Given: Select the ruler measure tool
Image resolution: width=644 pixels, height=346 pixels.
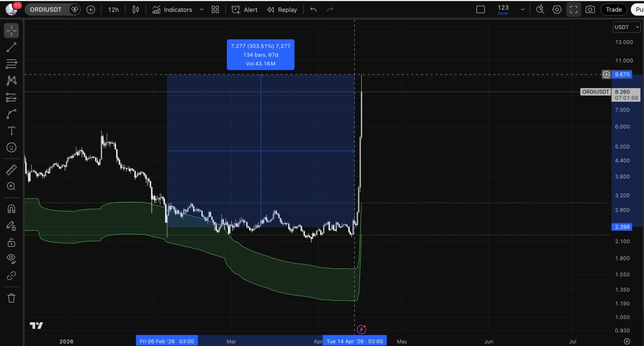Looking at the screenshot, I should [x=11, y=170].
